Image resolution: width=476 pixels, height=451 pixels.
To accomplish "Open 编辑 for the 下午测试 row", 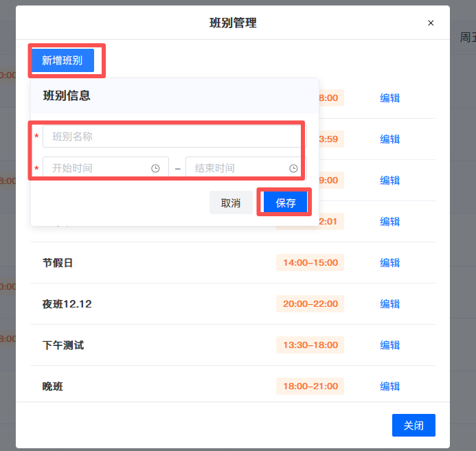I will (x=389, y=345).
